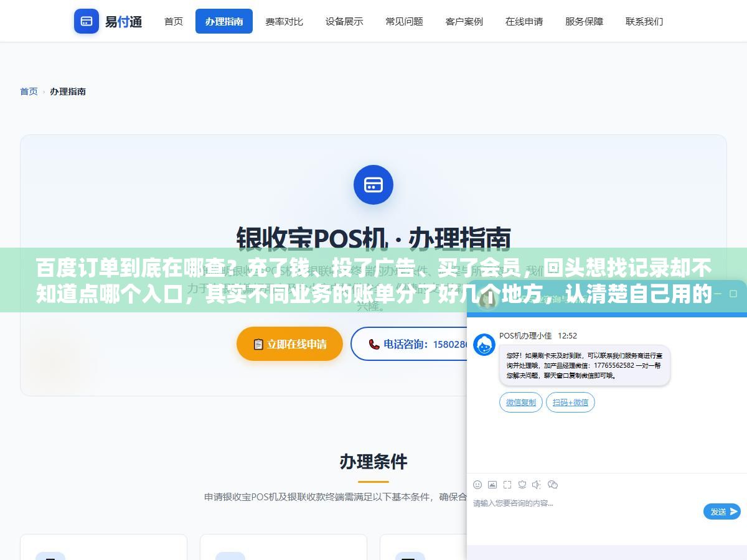The image size is (747, 560).
Task: Open the 联系我们 nav item
Action: pos(644,21)
